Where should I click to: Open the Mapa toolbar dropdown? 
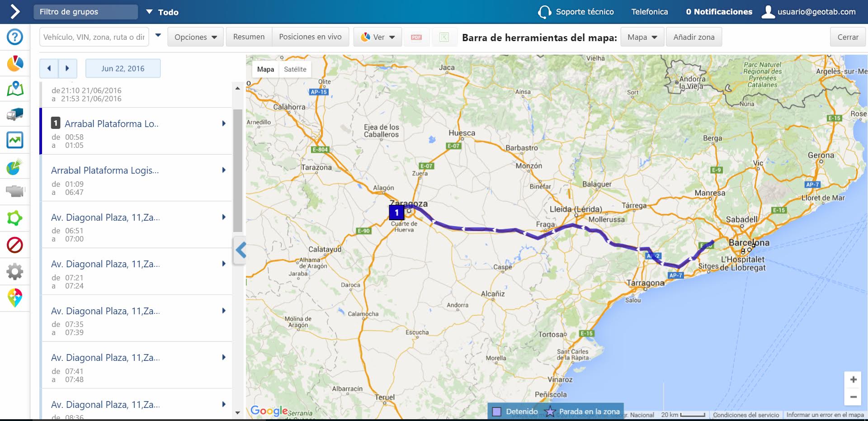point(642,37)
